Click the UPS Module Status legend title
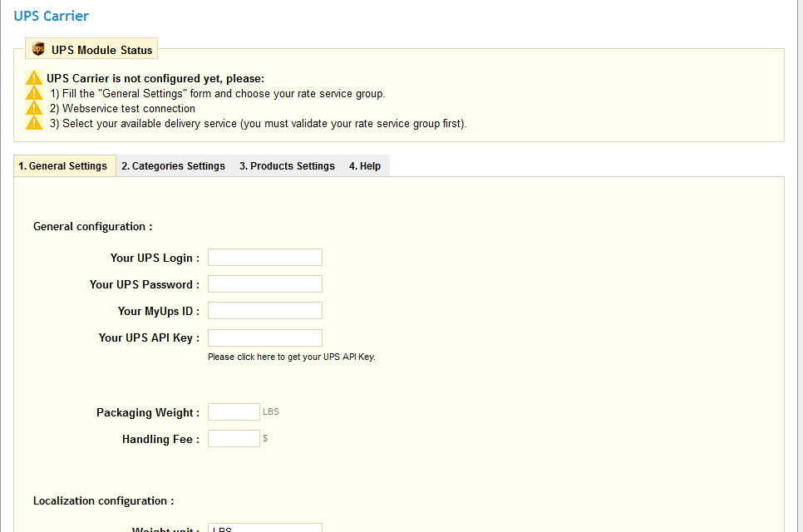 (102, 50)
